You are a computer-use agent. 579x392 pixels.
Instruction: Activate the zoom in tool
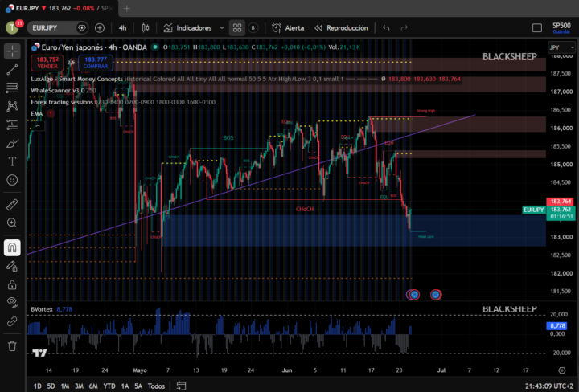12,223
